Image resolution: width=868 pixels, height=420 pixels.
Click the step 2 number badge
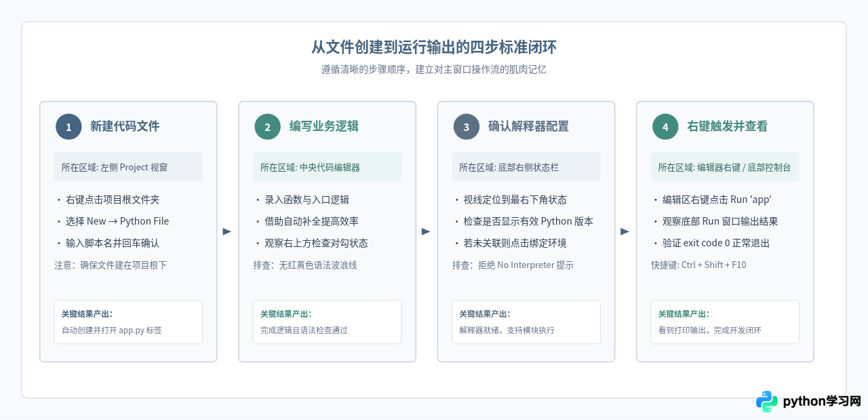[267, 127]
